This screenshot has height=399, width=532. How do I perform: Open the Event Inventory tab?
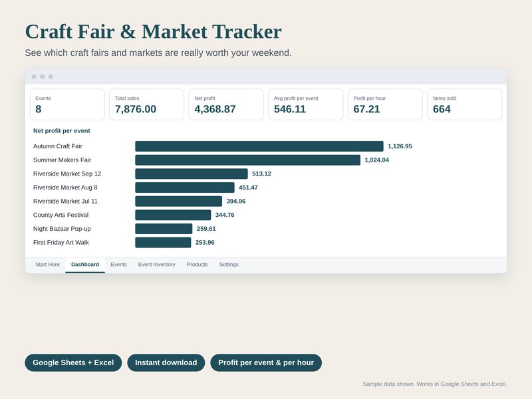tap(157, 265)
